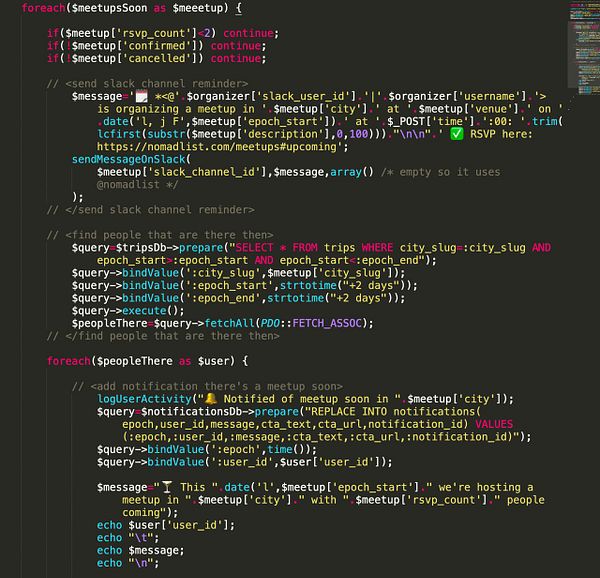The image size is (600, 578).
Task: Click the pink VALUES keyword
Action: (494, 425)
